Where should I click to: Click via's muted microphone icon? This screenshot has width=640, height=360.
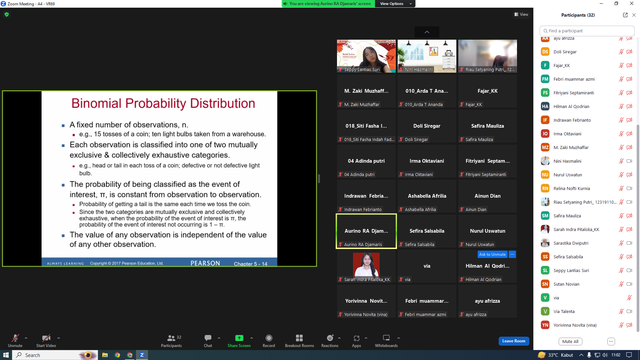(x=629, y=298)
